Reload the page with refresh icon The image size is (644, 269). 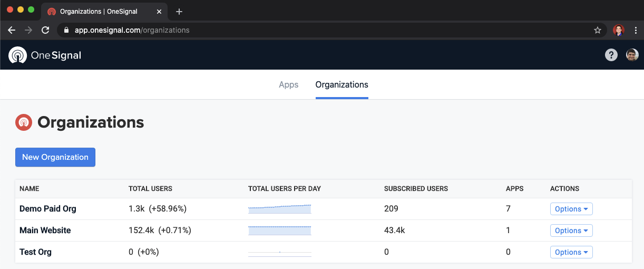pyautogui.click(x=45, y=30)
